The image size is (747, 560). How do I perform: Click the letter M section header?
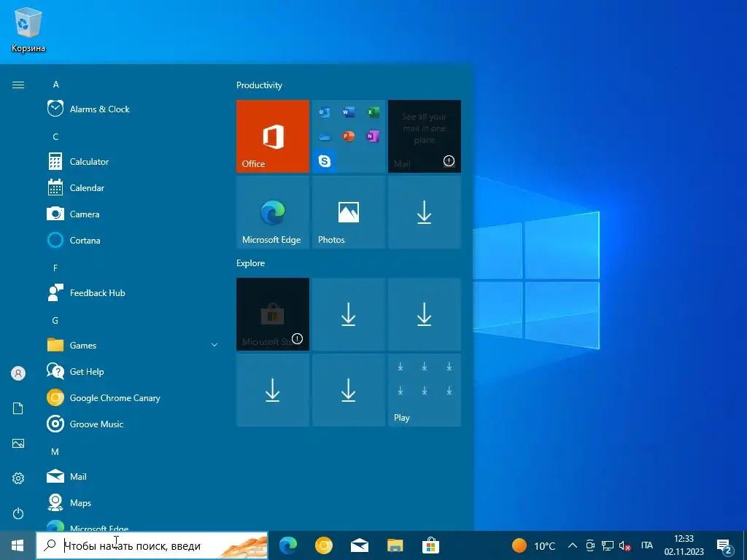point(55,451)
